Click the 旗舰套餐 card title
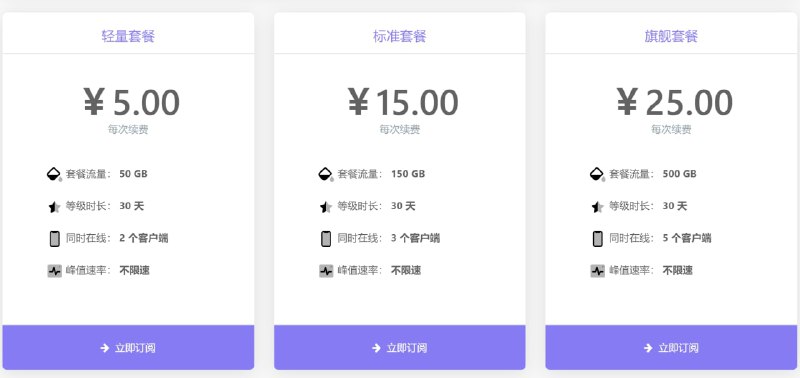The height and width of the screenshot is (378, 800). (x=671, y=36)
